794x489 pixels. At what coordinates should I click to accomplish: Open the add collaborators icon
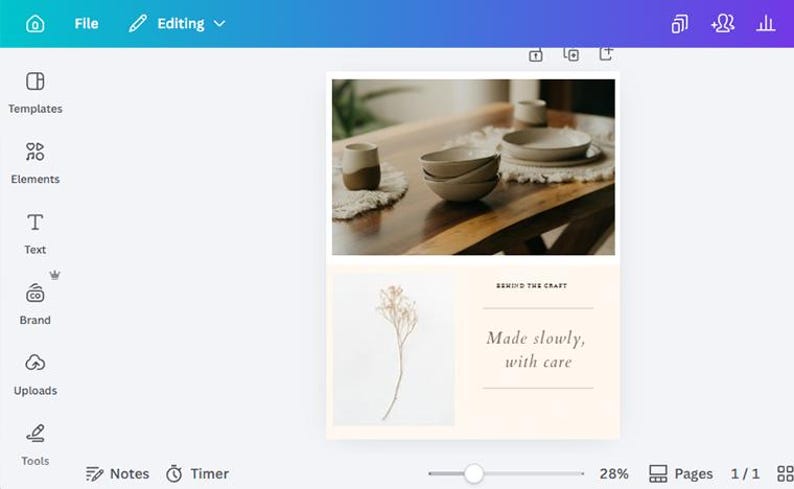723,24
